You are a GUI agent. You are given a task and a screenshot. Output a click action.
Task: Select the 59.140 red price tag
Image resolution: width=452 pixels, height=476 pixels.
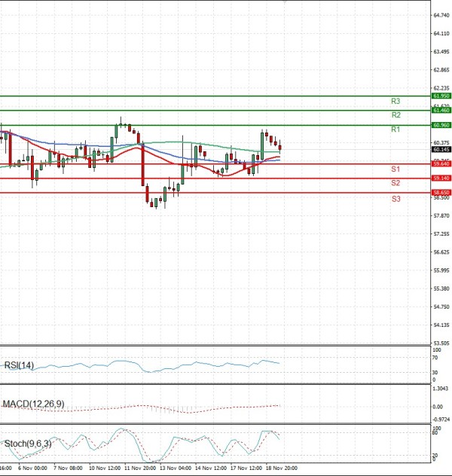coord(441,178)
